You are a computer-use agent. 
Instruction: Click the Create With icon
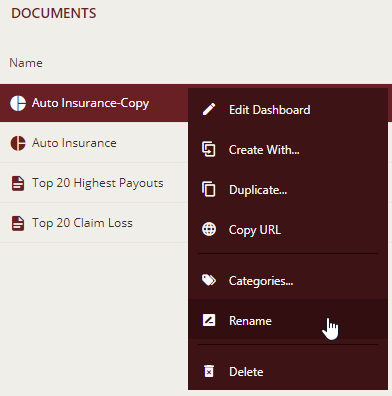click(x=209, y=149)
